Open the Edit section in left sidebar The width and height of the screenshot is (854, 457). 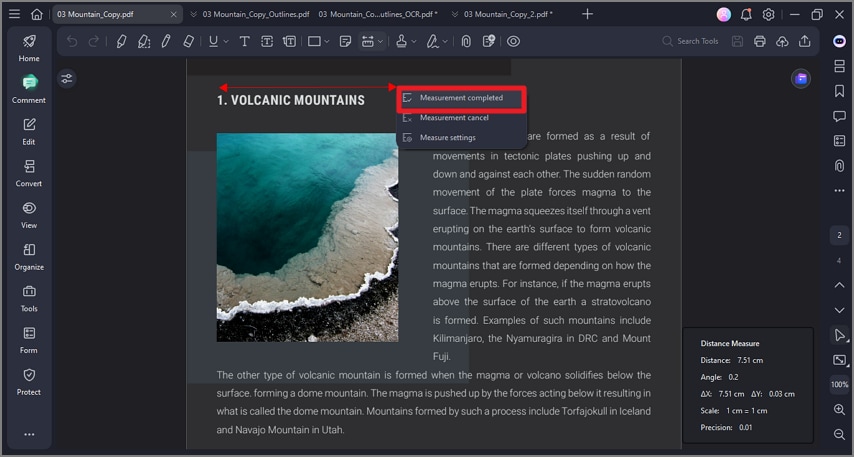[x=29, y=131]
